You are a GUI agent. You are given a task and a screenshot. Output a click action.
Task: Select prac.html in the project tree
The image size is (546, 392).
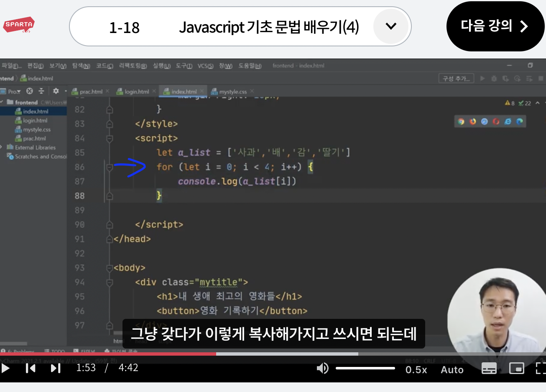(31, 138)
